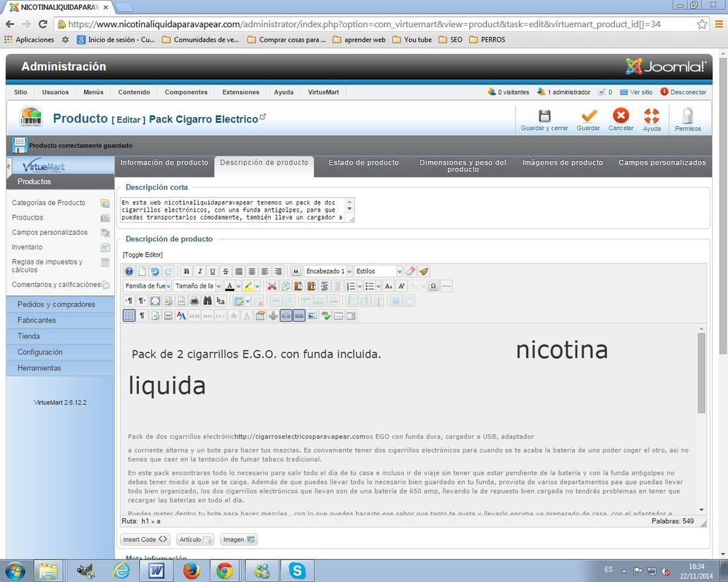
Task: Toggle show blocks paragraph marker
Action: pyautogui.click(x=142, y=315)
